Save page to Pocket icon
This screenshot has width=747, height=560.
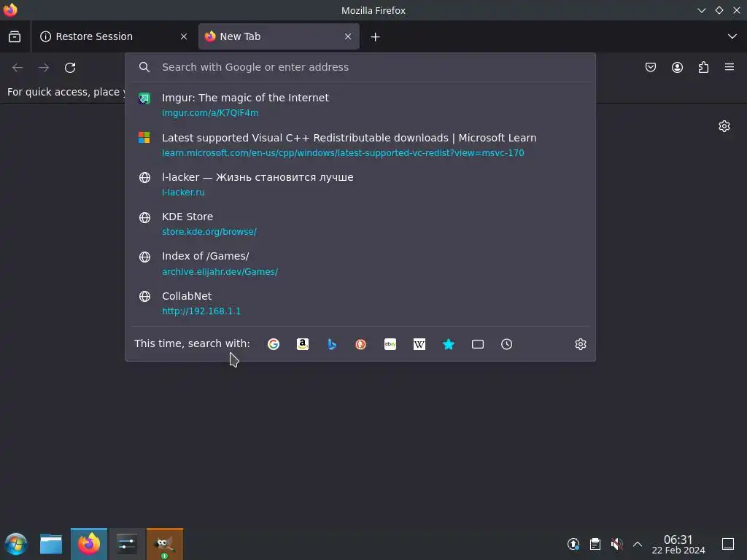[x=650, y=67]
